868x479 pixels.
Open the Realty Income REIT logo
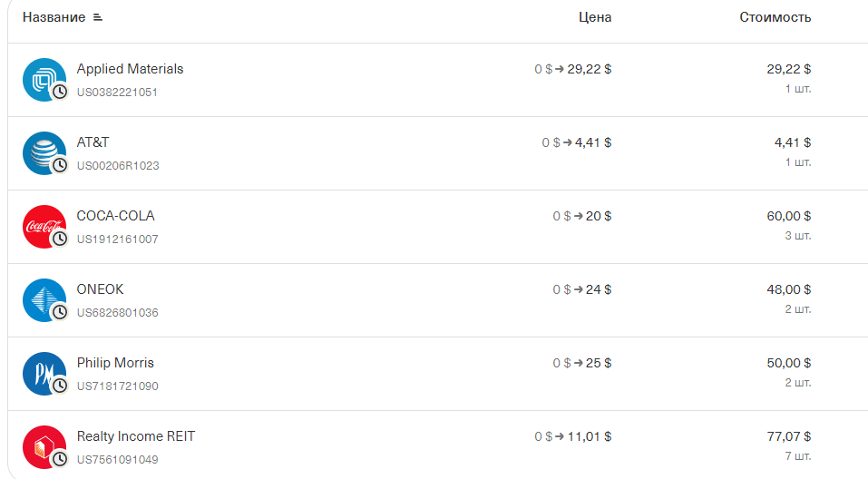(44, 447)
